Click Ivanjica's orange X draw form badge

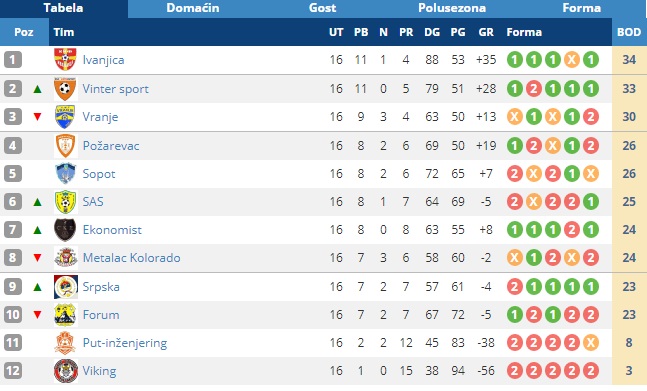571,60
